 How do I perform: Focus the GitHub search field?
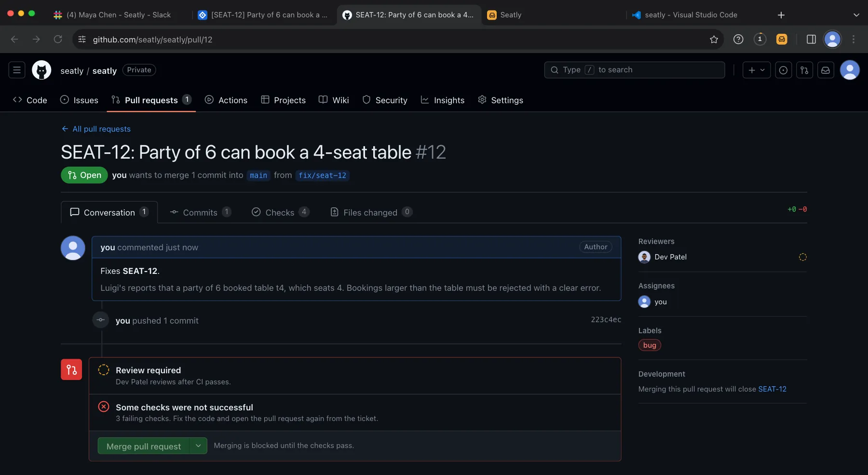635,70
